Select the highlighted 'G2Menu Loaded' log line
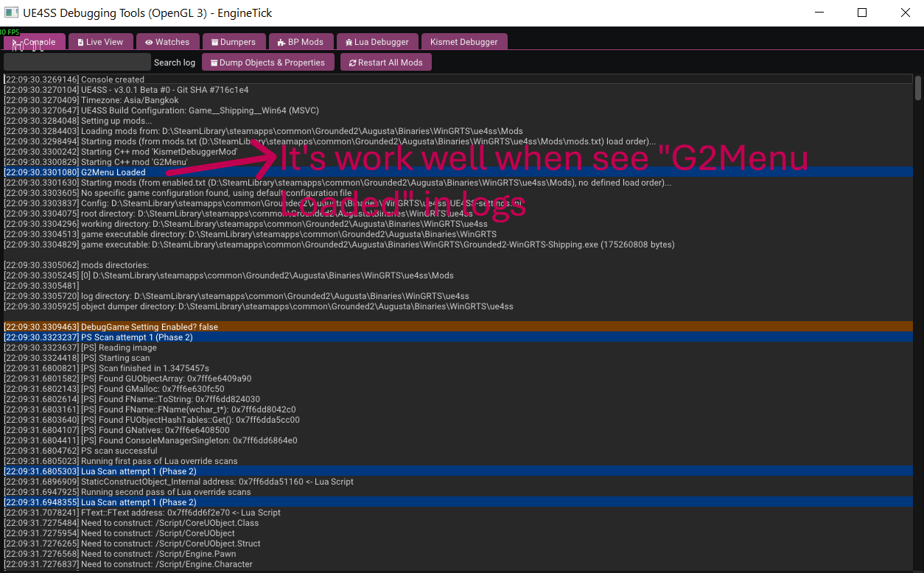 click(x=458, y=172)
